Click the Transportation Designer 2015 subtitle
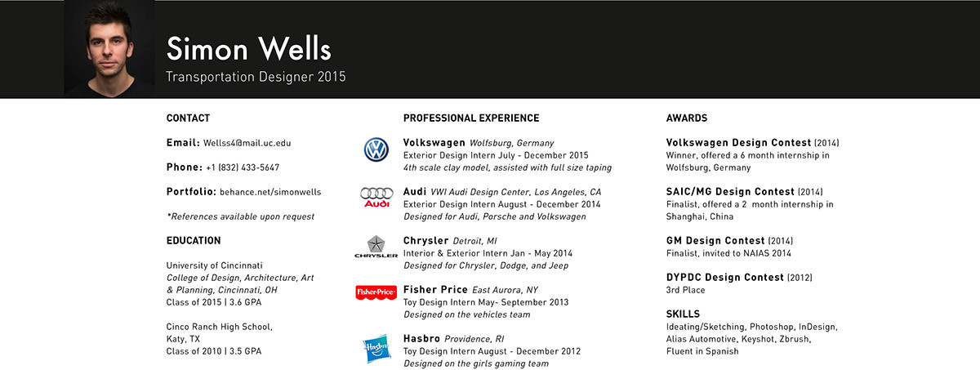 (256, 77)
